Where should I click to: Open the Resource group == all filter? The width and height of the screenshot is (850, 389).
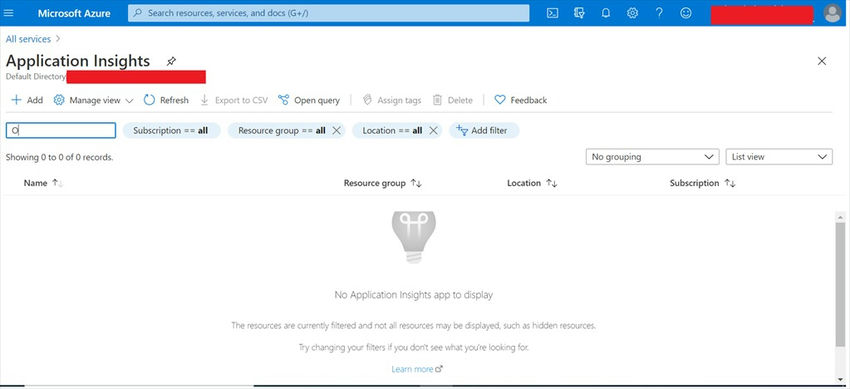pos(281,131)
